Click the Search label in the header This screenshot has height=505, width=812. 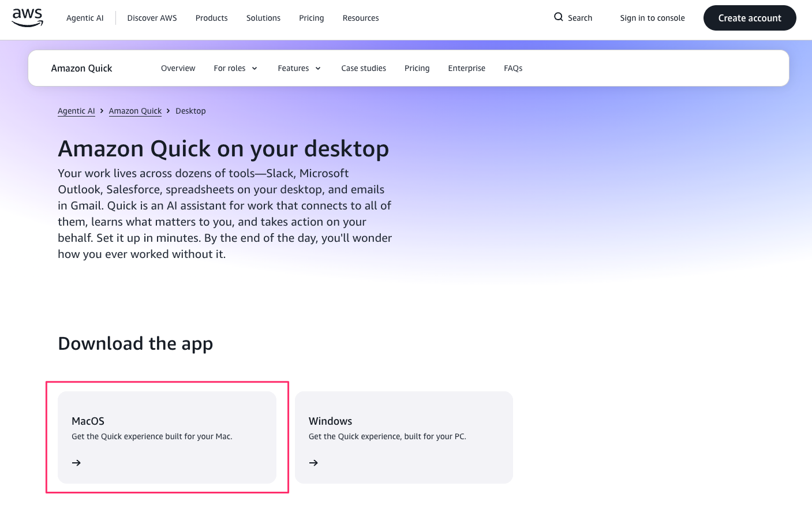[580, 18]
